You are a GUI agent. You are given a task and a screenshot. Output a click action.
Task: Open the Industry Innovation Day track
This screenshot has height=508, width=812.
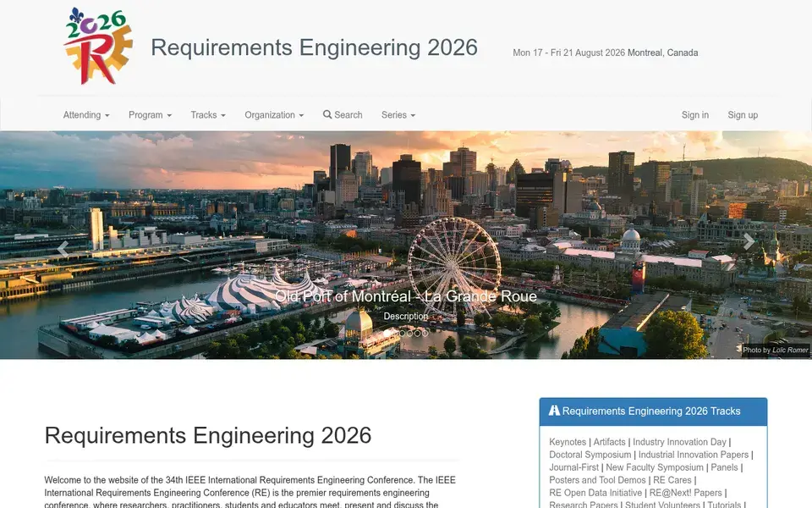click(x=679, y=442)
